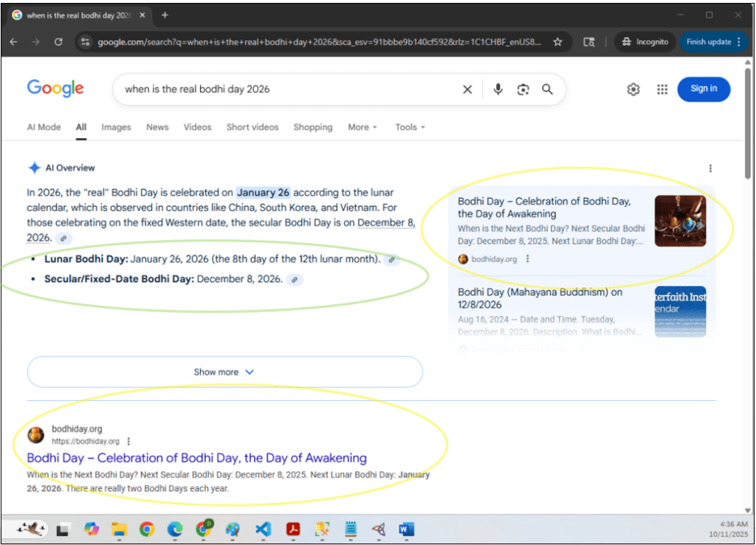Open Microsoft Word from the taskbar
The image size is (756, 545).
point(407,529)
